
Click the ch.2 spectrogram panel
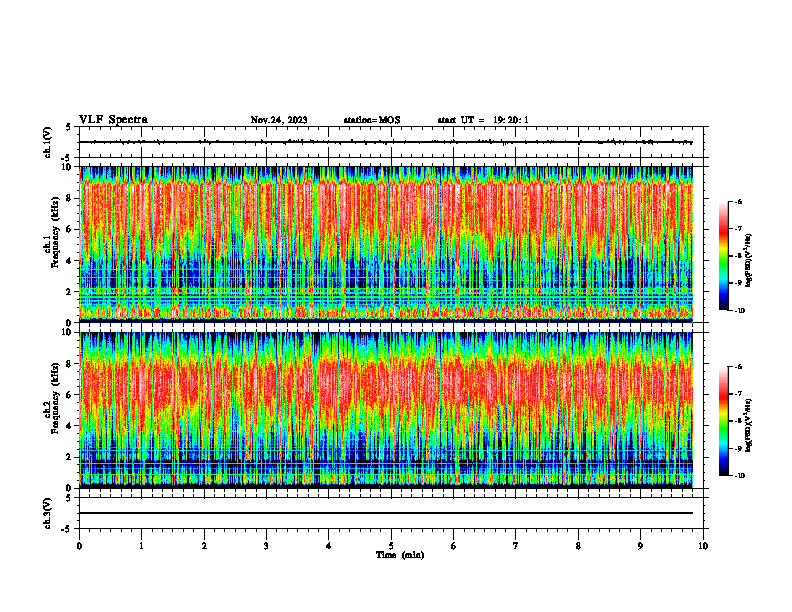[x=386, y=410]
